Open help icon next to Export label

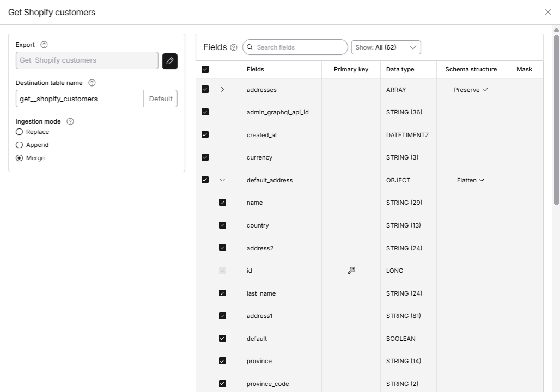[44, 45]
